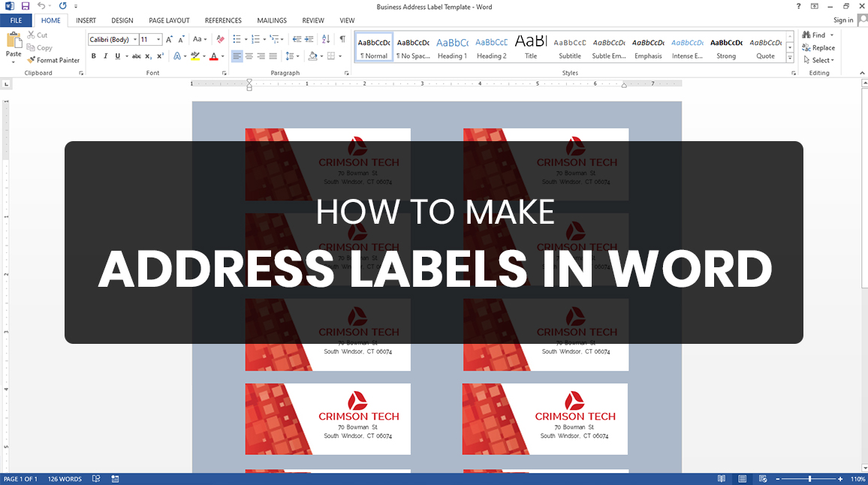Switch to Print Layout view in status bar
Image resolution: width=868 pixels, height=485 pixels.
point(743,479)
